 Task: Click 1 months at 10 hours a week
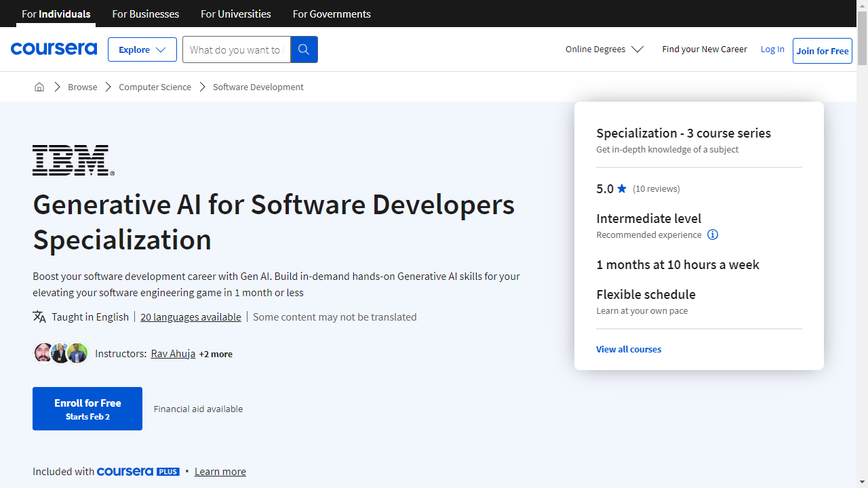[x=678, y=264]
